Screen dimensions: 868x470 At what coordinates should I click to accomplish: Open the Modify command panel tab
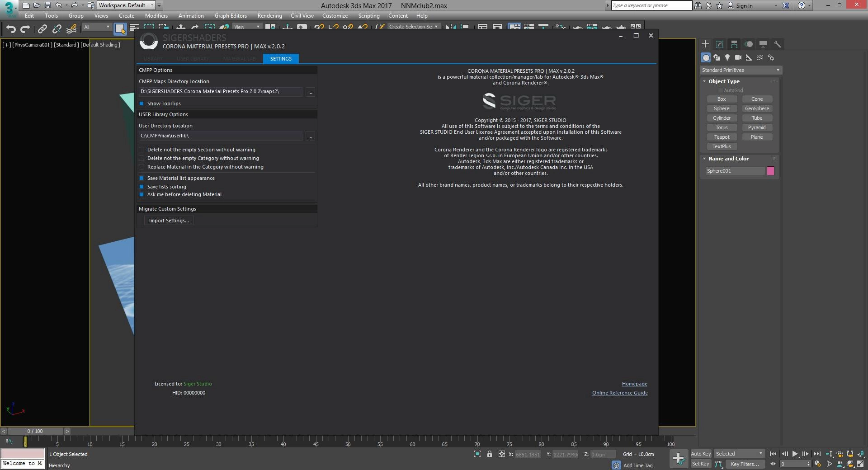pos(720,44)
